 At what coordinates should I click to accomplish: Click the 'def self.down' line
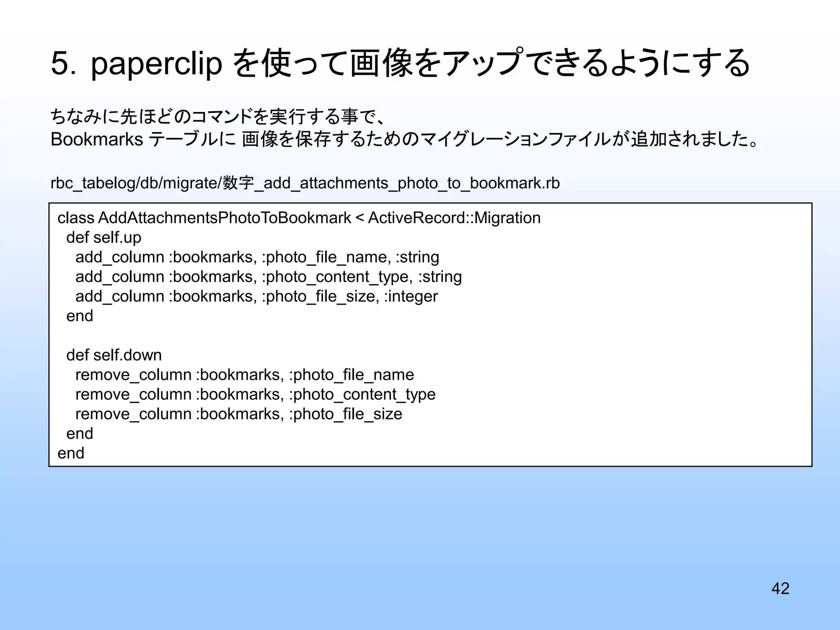114,355
